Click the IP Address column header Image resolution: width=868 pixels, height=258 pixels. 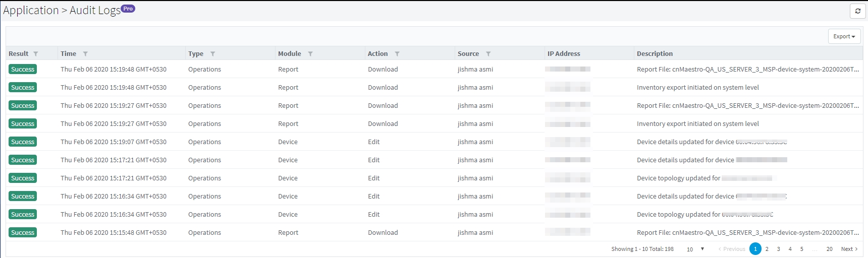point(564,54)
